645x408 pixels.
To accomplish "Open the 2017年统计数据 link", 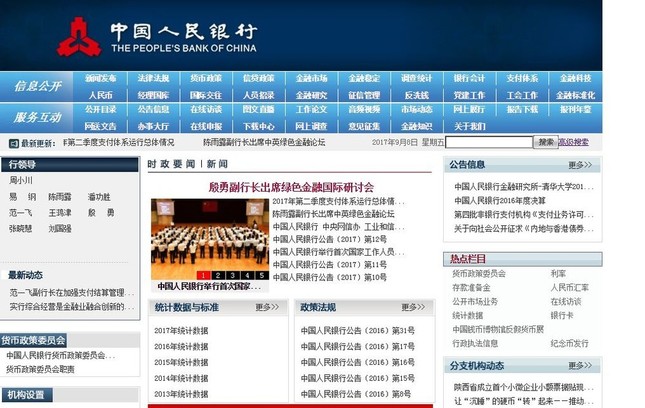I will (x=182, y=330).
